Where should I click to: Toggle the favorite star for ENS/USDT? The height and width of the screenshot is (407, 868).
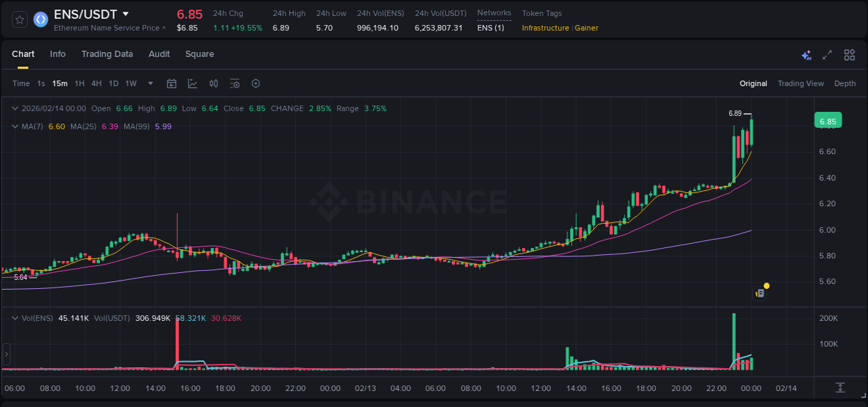click(x=18, y=19)
